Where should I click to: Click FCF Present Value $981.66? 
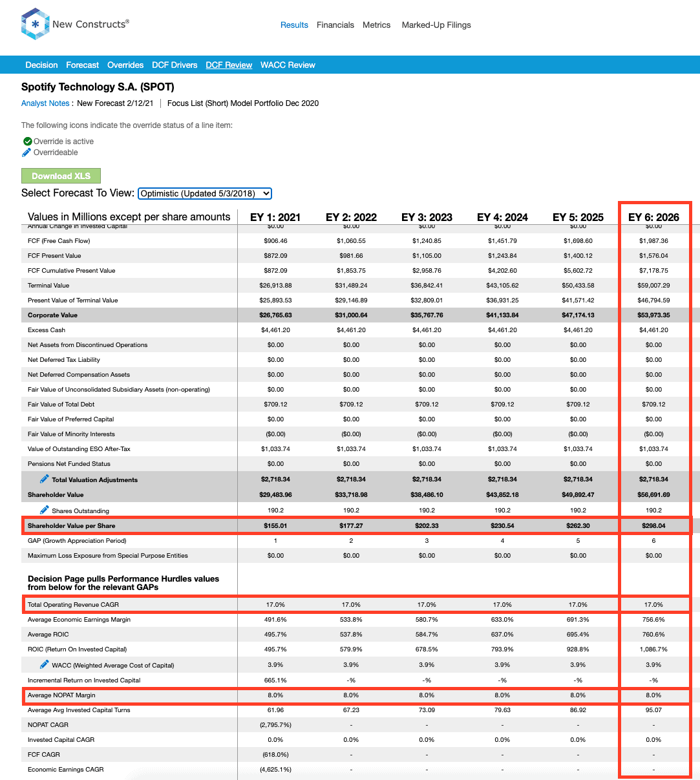point(351,256)
